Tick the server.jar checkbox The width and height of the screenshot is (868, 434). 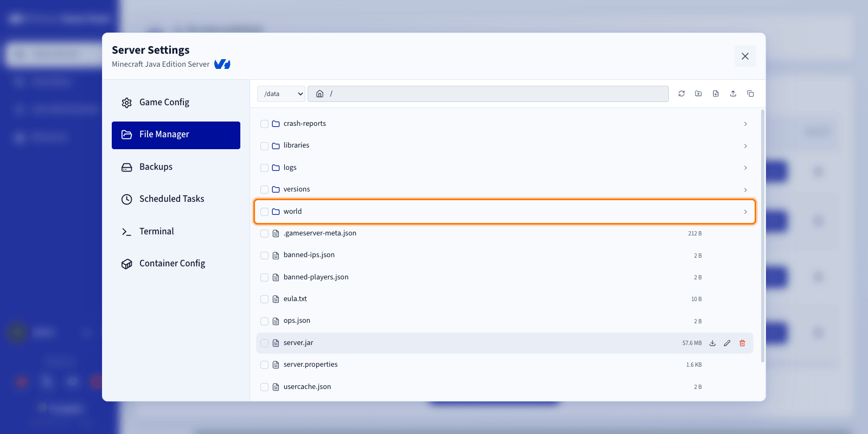coord(264,343)
